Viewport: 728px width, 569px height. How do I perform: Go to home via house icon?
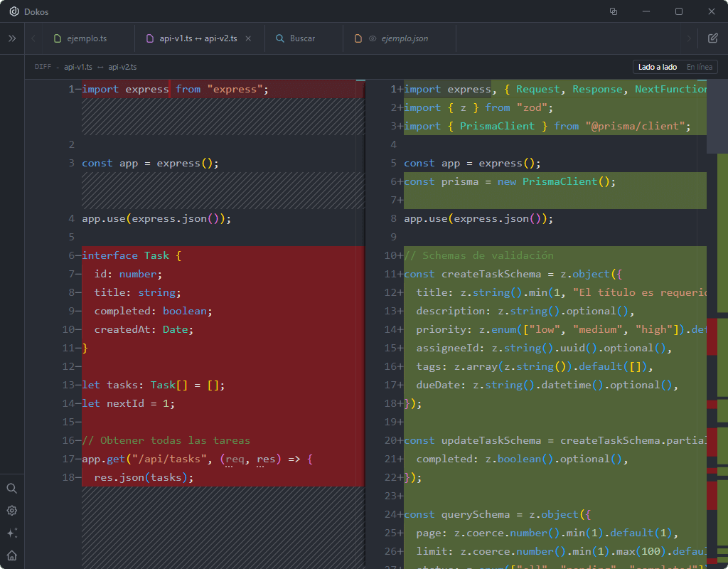[12, 555]
